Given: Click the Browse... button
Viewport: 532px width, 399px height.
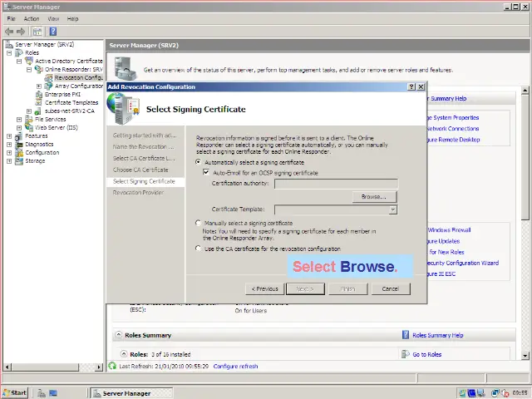Looking at the screenshot, I should point(373,197).
